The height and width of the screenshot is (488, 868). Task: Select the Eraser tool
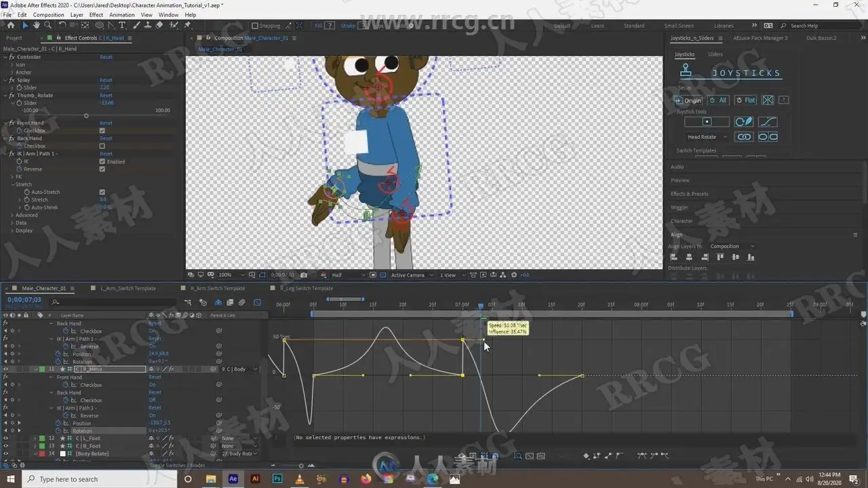[x=159, y=25]
